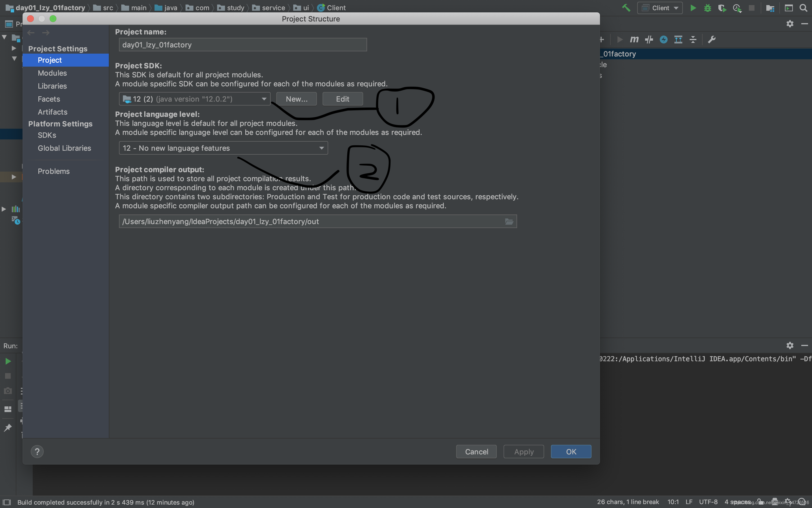Click the UTF-8 encoding in status bar
This screenshot has height=508, width=812.
click(708, 502)
